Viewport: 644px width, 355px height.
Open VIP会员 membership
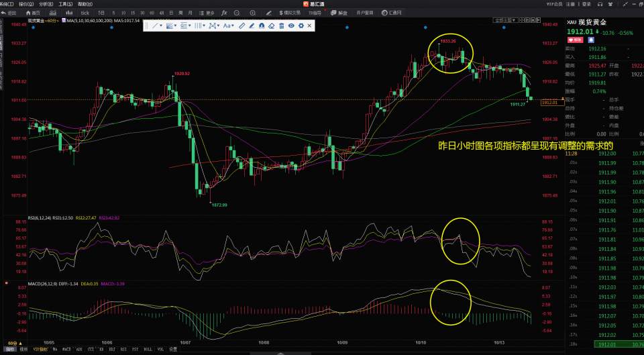555,4
